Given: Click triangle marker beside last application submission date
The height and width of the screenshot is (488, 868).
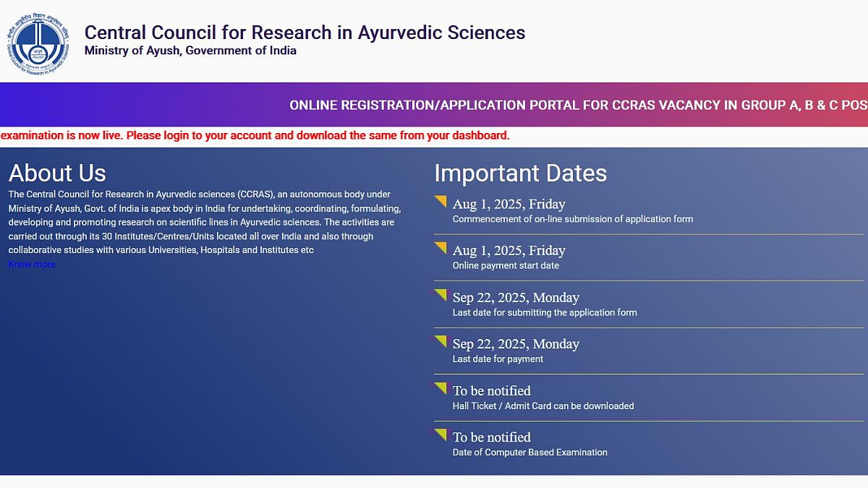Looking at the screenshot, I should (441, 294).
